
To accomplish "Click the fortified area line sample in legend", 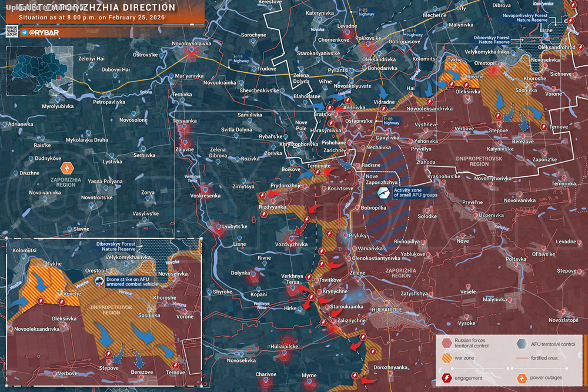I will [522, 359].
